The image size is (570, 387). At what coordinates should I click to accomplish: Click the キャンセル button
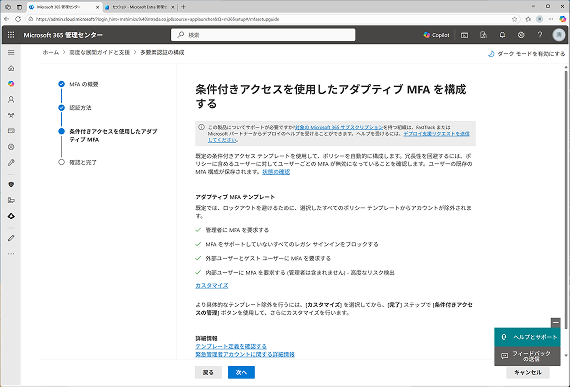(x=528, y=372)
